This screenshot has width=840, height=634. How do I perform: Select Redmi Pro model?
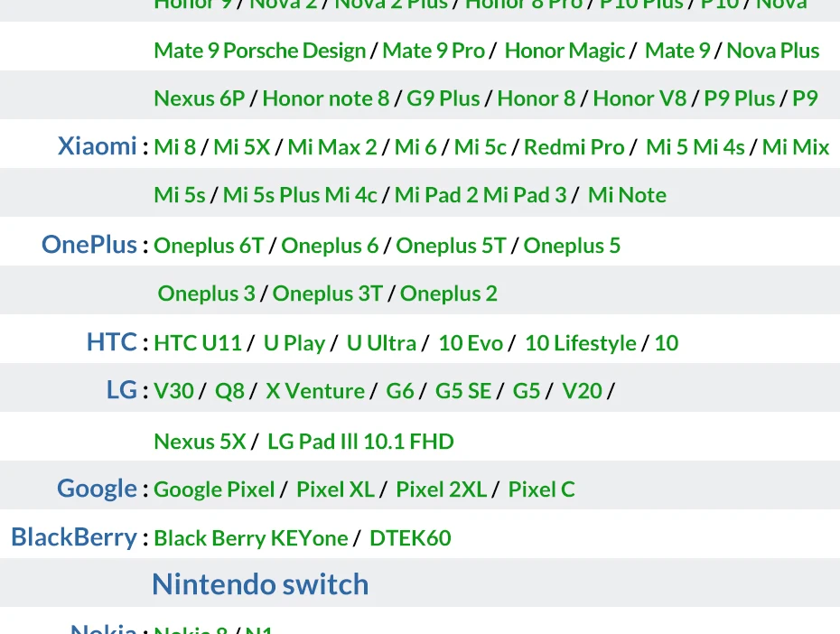point(574,146)
